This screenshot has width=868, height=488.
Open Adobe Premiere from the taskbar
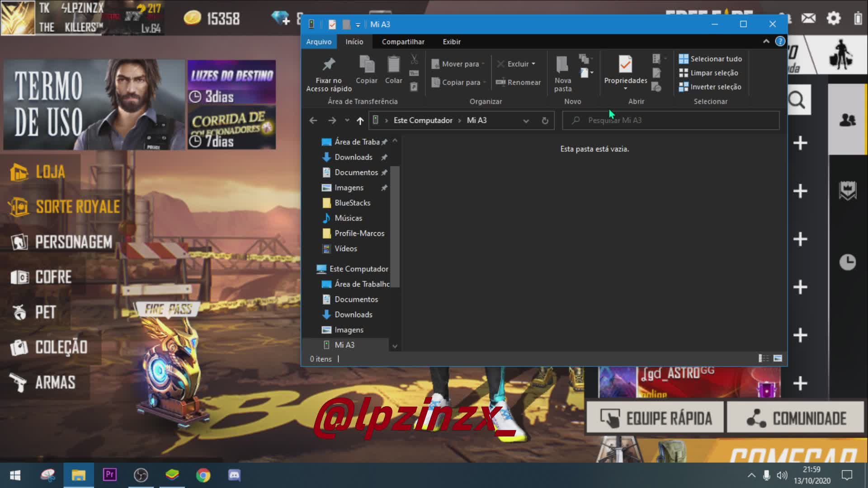point(110,475)
